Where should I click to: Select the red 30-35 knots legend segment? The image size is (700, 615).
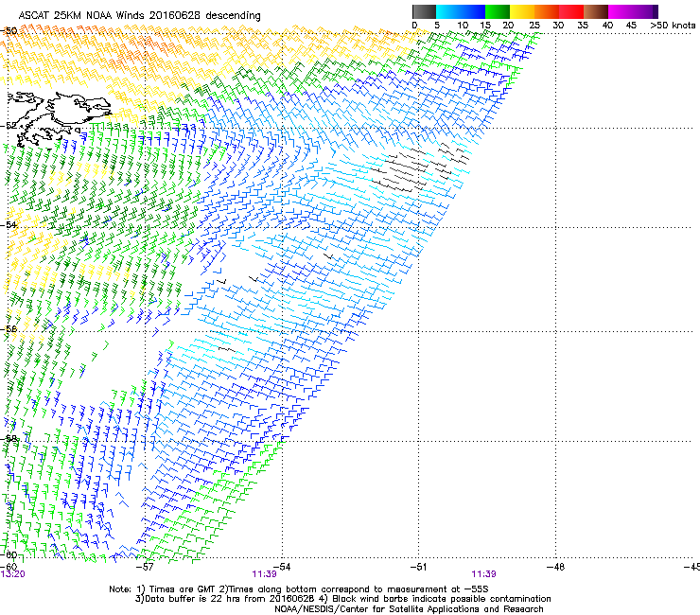[571, 11]
